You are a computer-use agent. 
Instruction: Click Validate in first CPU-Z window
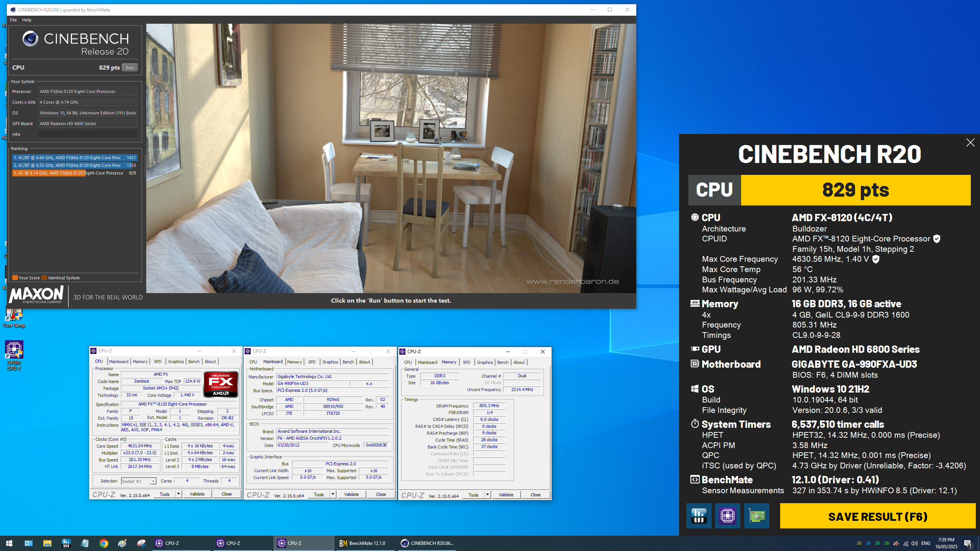tap(197, 494)
